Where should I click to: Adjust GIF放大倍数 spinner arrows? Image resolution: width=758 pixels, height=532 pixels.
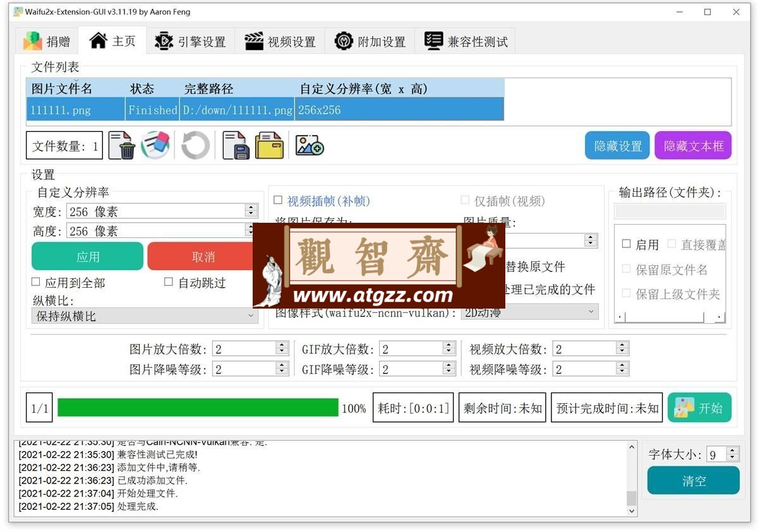pos(449,348)
